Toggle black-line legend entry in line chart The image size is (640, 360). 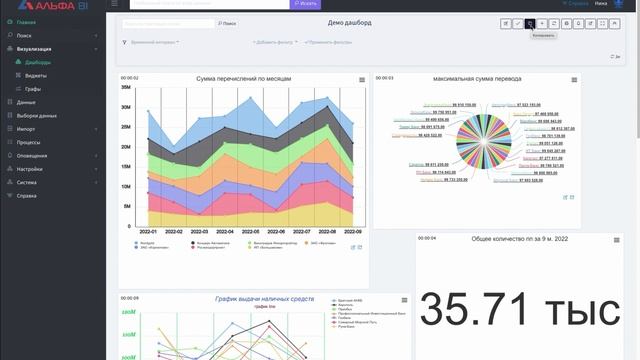(x=342, y=305)
